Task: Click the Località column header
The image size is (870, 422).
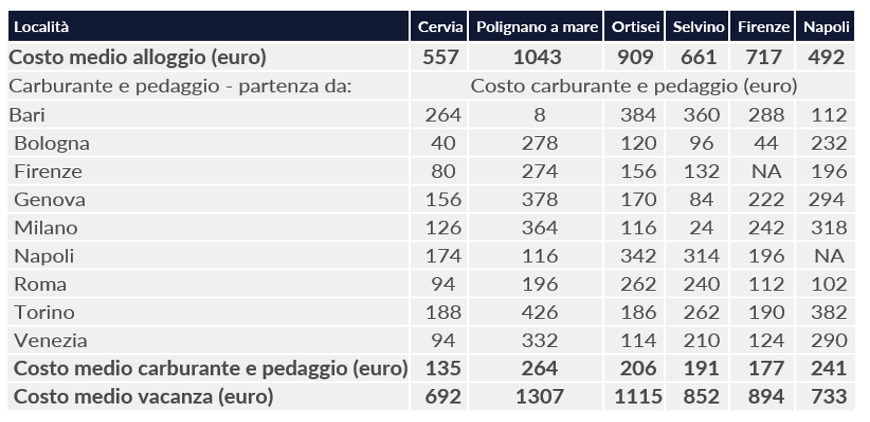Action: click(x=40, y=27)
